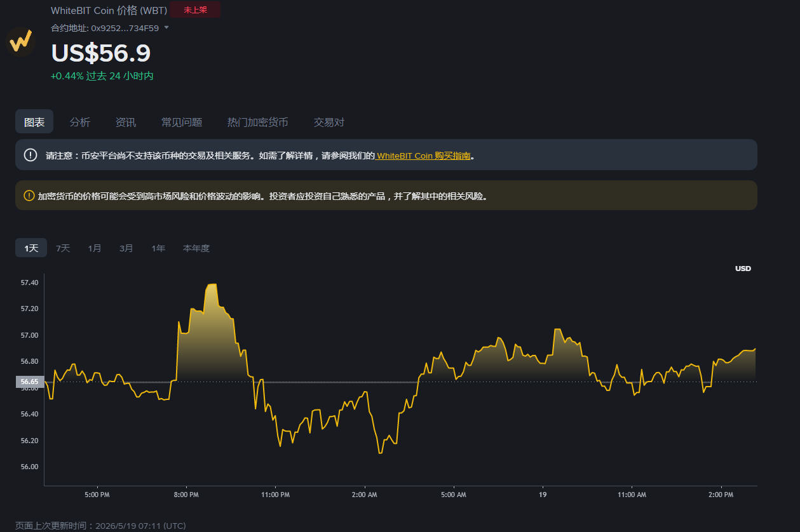Click the 2:00 AM time axis label
This screenshot has height=532, width=800.
364,495
